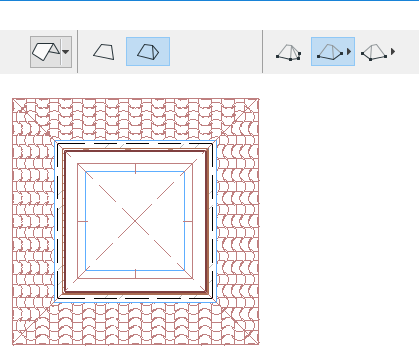The image size is (419, 361).
Task: Open the Roof tool settings icon
Action: [46, 52]
